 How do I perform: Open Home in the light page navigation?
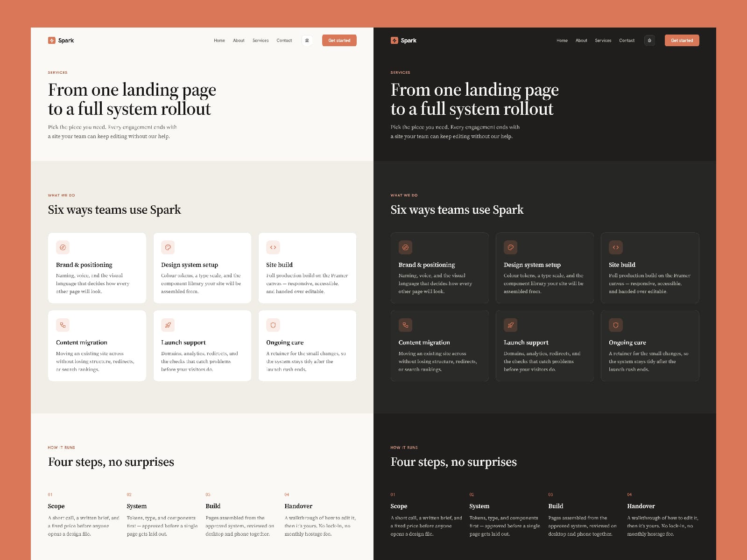point(219,41)
